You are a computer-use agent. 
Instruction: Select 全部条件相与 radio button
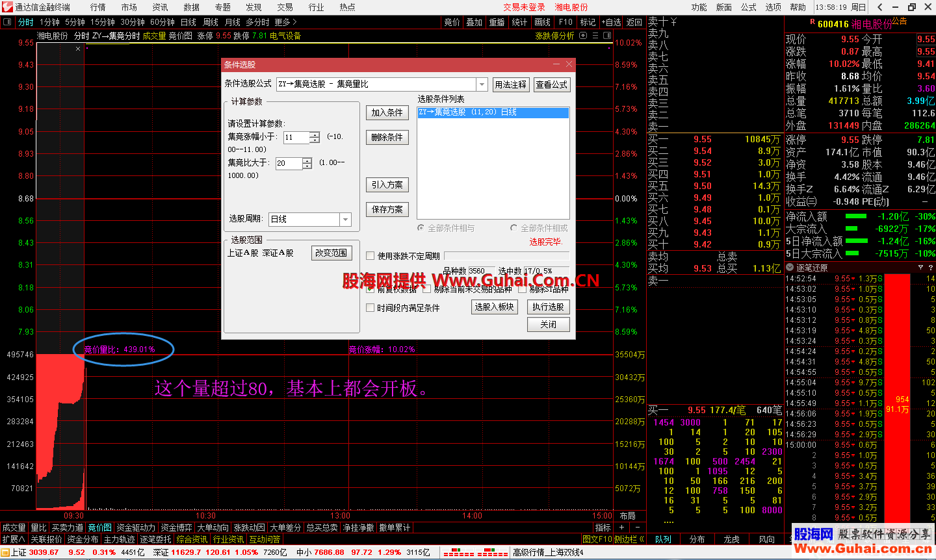point(421,228)
